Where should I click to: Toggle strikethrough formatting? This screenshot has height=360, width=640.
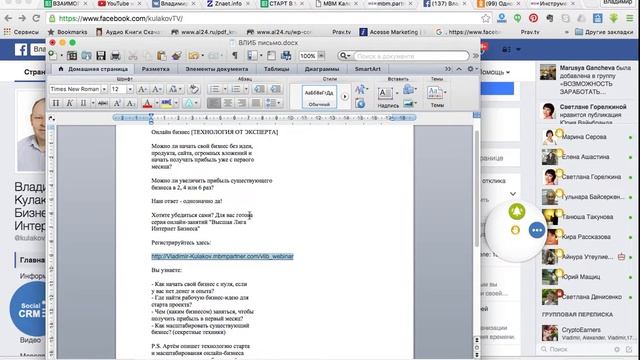pos(103,103)
